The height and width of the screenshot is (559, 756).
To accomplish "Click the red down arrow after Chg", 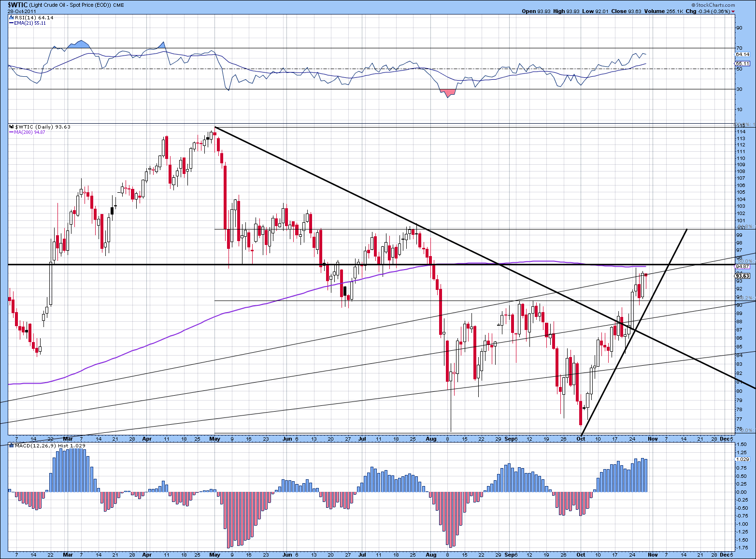I will click(733, 11).
